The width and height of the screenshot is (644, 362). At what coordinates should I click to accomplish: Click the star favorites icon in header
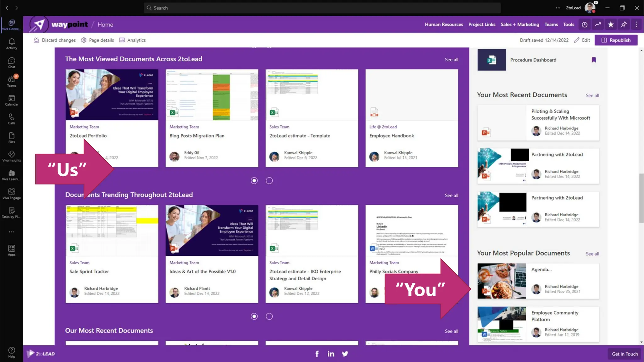click(611, 25)
